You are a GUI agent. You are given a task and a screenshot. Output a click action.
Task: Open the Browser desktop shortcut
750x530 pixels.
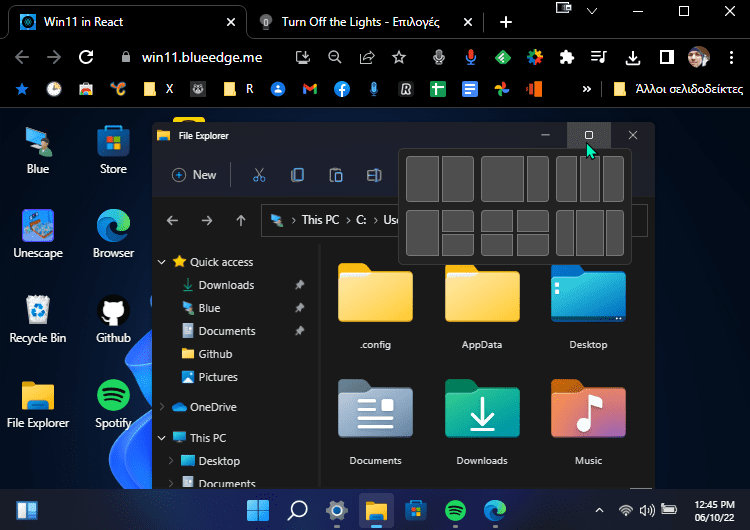[x=113, y=234]
